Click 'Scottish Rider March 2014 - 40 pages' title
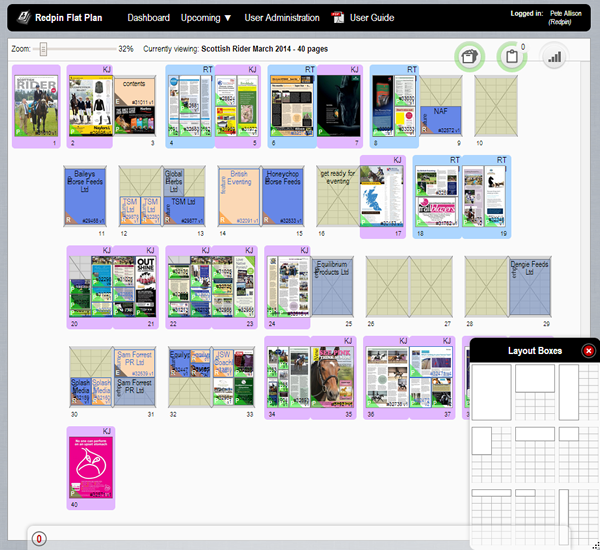Image resolution: width=600 pixels, height=550 pixels. click(264, 49)
